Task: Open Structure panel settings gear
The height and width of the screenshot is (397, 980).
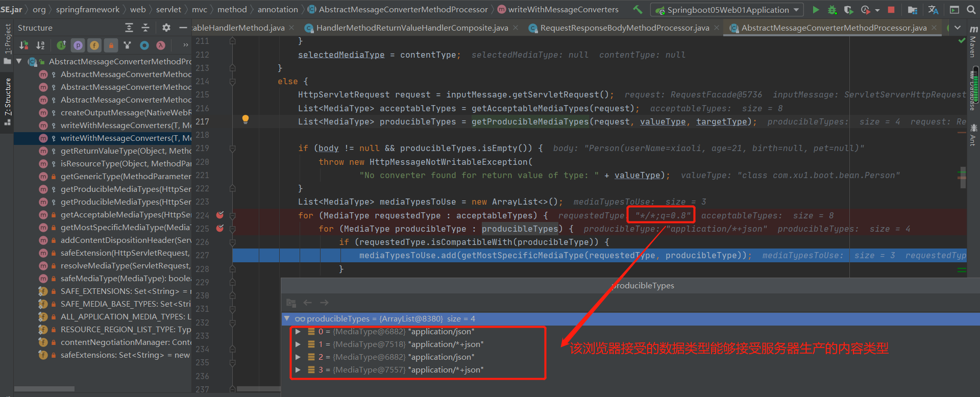Action: pos(166,28)
